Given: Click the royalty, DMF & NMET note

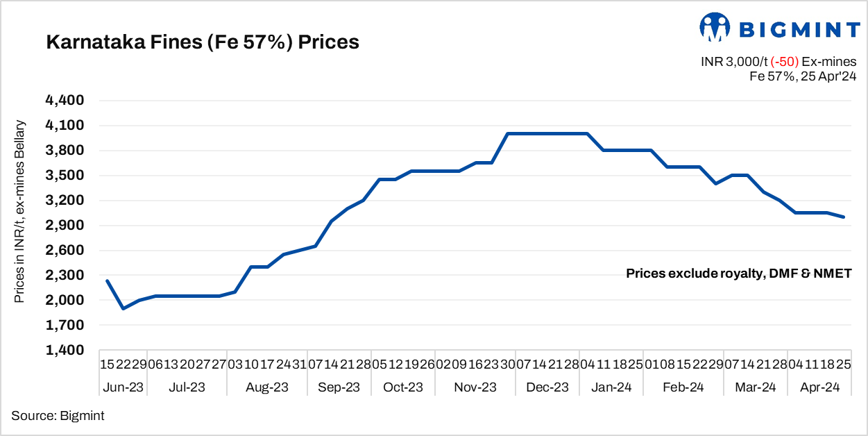Looking at the screenshot, I should 738,274.
